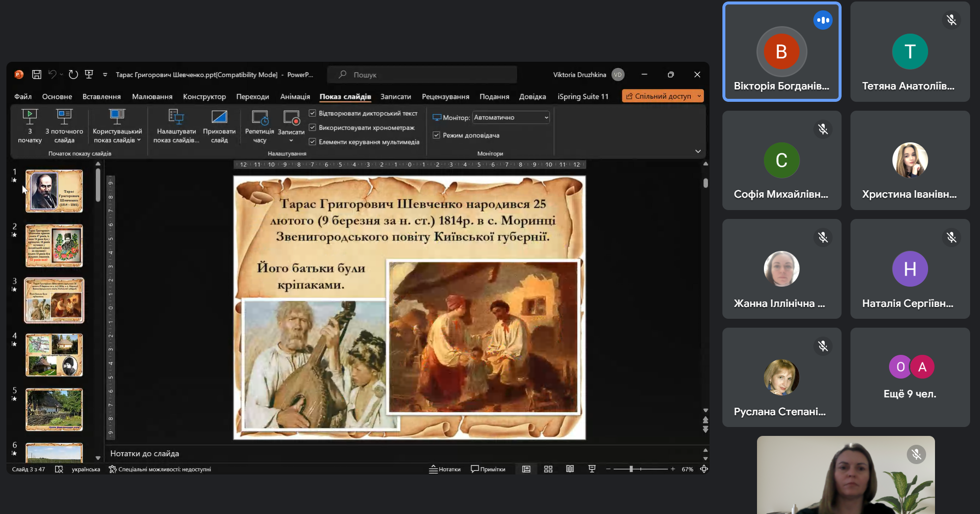Click the speaking indicator on Вікторія's tile
The image size is (980, 514).
tap(823, 20)
